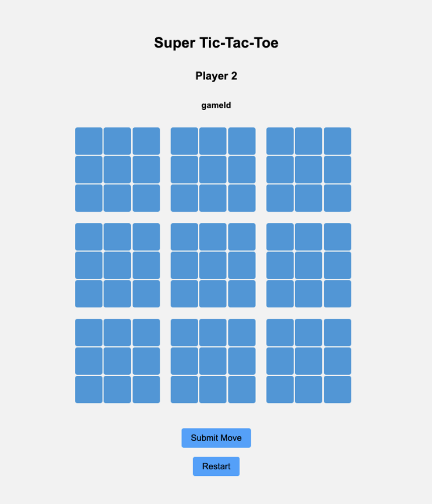
Task: Pick center cell of middle-right board
Action: 308,265
